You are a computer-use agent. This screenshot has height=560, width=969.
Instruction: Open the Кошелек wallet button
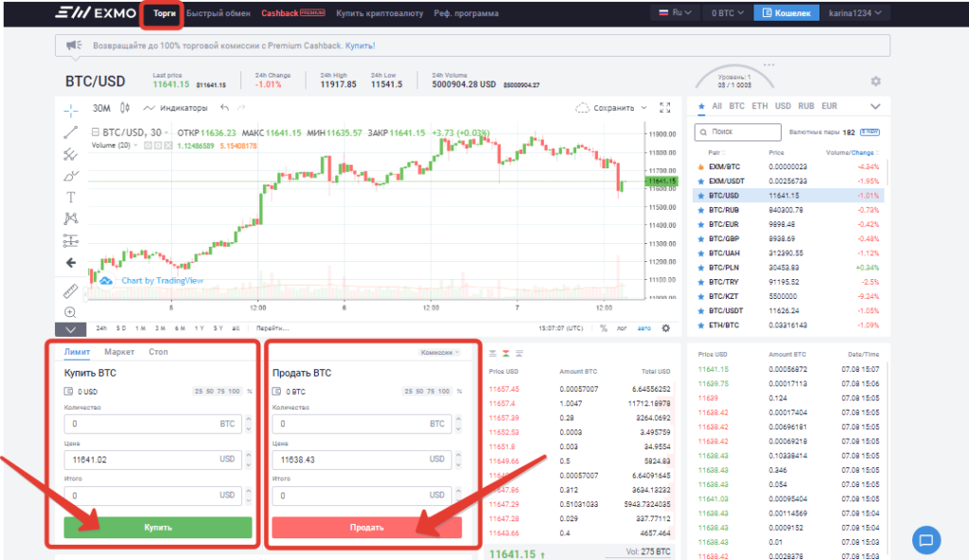click(x=786, y=12)
